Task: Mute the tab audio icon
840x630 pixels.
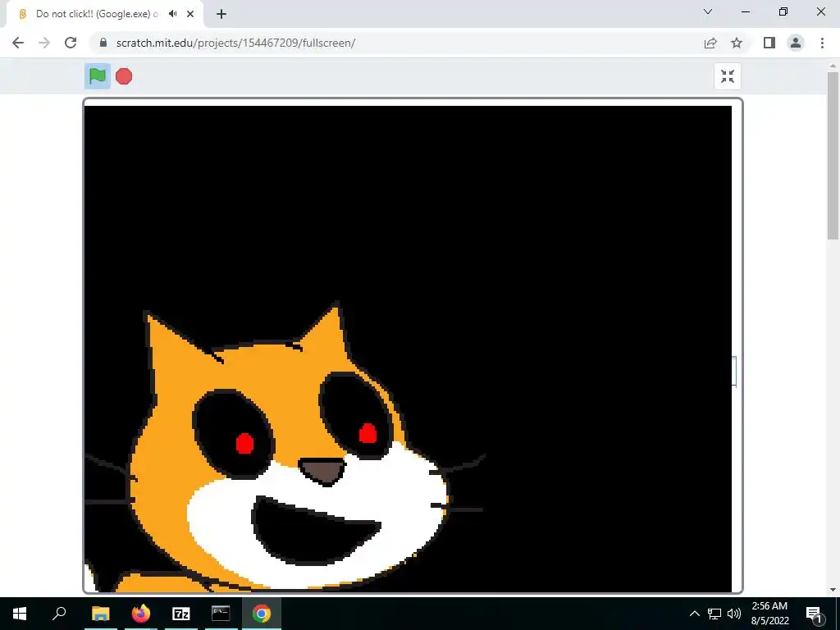Action: [172, 14]
